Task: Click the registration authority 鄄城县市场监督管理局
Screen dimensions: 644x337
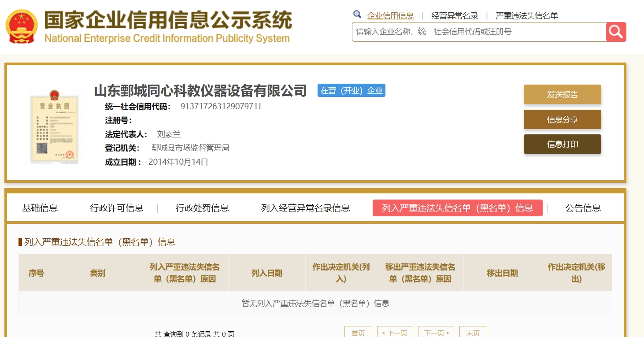Action: [x=190, y=148]
